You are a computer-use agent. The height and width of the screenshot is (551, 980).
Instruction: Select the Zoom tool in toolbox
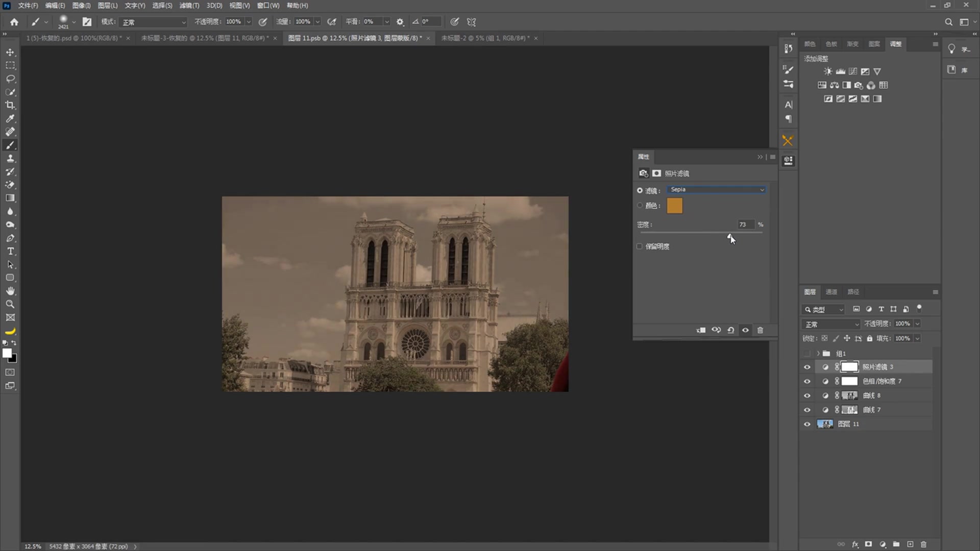tap(10, 304)
